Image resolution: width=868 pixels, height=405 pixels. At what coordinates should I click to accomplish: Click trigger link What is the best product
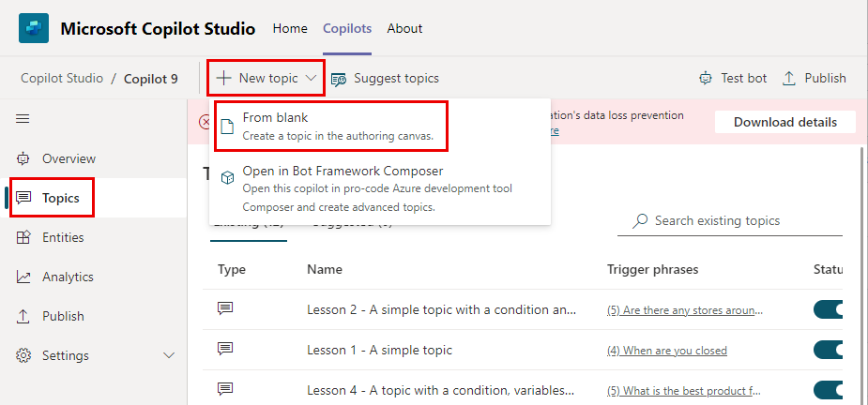click(684, 391)
